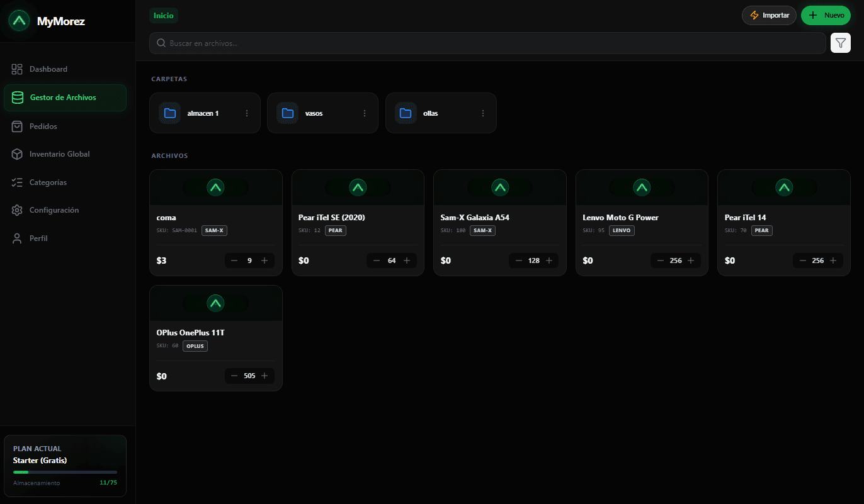Select the Inicio breadcrumb tab

tap(163, 15)
